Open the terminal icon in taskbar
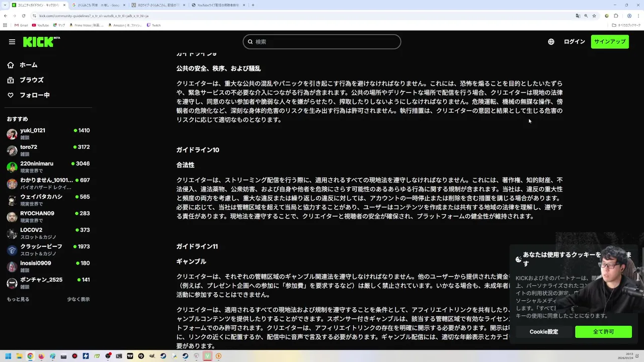Screen dimensions: 644x362 point(119,356)
